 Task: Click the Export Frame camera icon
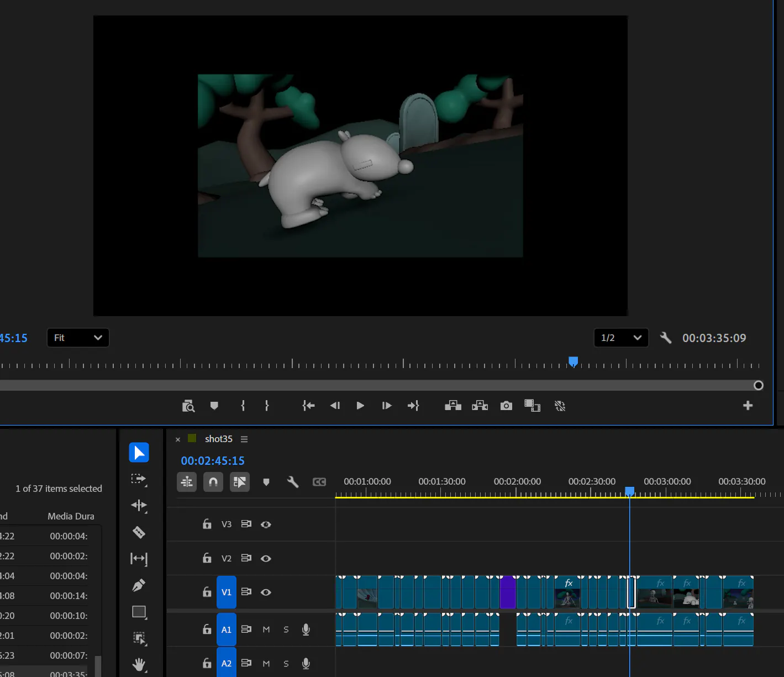click(506, 406)
